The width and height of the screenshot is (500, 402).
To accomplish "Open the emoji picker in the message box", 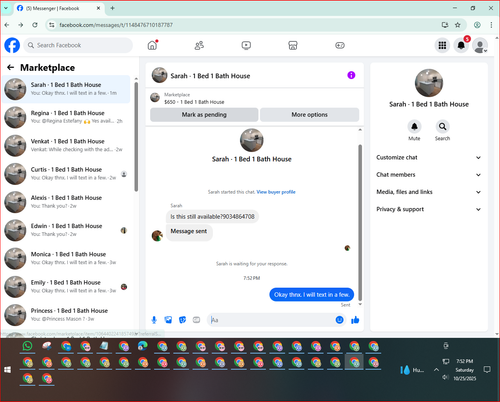I will click(x=339, y=320).
